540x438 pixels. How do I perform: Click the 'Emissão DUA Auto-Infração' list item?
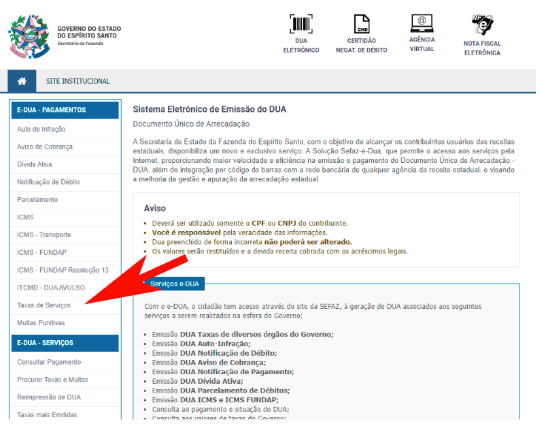point(201,344)
